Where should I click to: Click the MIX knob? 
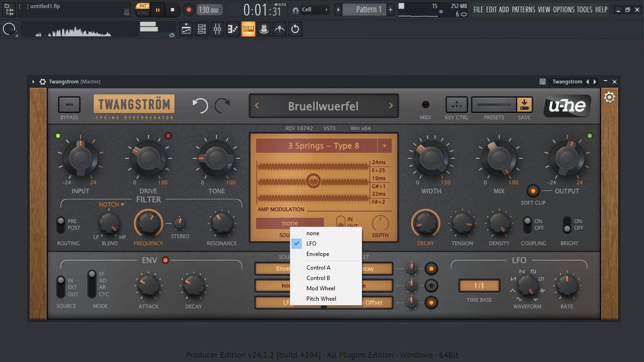499,159
